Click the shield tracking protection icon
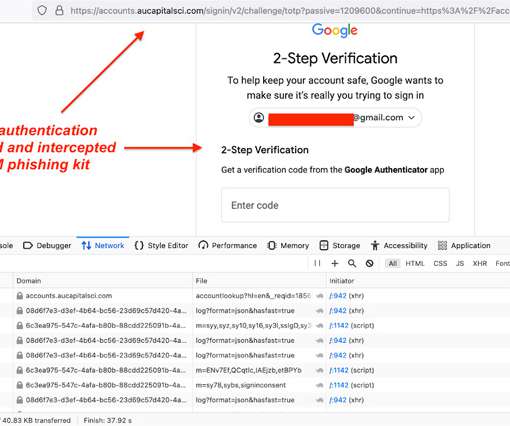 coord(42,10)
